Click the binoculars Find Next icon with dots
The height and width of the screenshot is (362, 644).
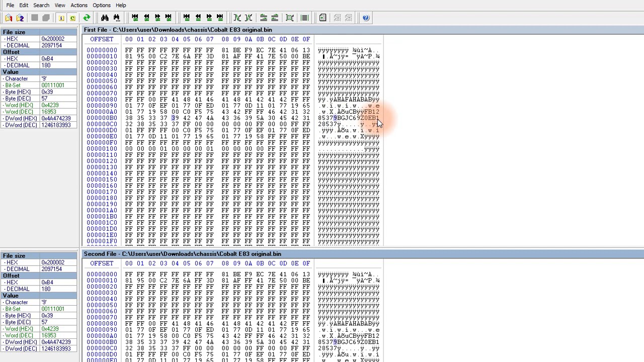pyautogui.click(x=116, y=18)
